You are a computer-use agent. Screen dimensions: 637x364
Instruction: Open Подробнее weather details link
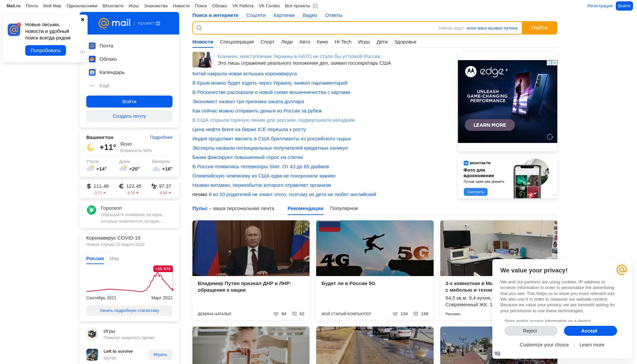click(161, 137)
